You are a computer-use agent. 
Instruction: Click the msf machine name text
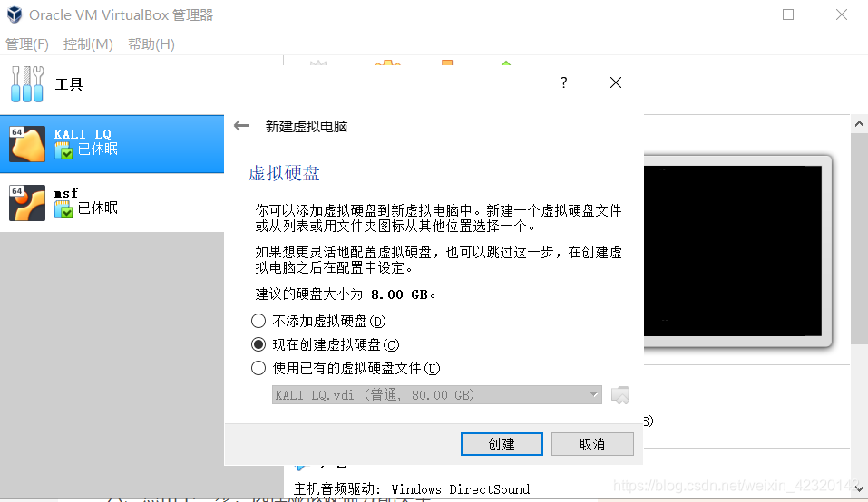coord(66,193)
